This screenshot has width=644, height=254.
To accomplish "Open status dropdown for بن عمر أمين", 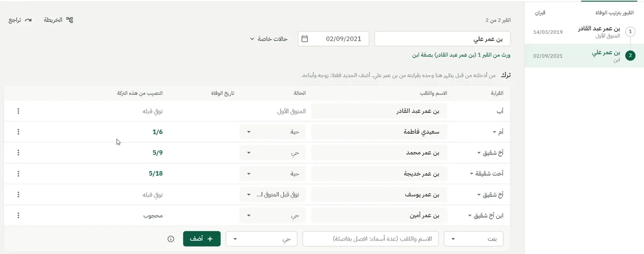I will [x=274, y=216].
